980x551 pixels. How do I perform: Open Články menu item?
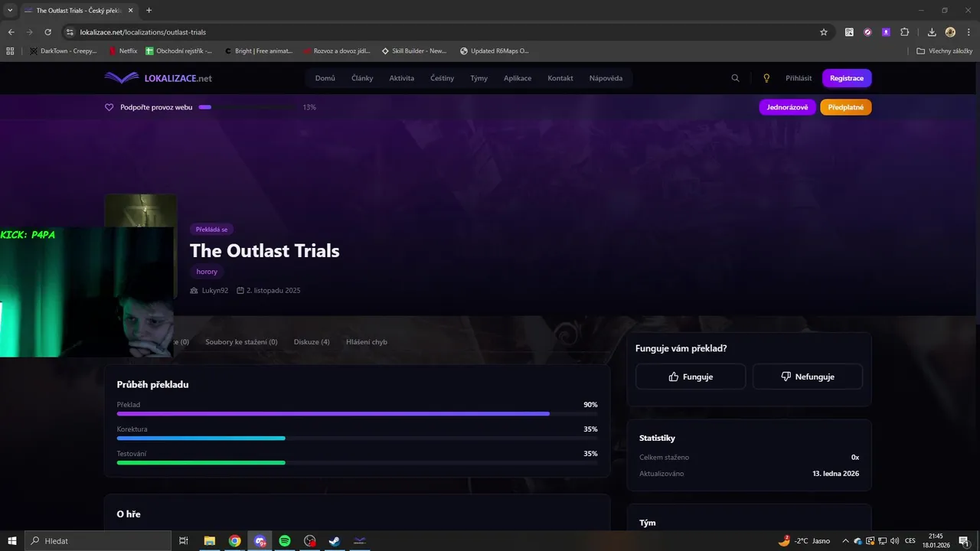(x=362, y=78)
